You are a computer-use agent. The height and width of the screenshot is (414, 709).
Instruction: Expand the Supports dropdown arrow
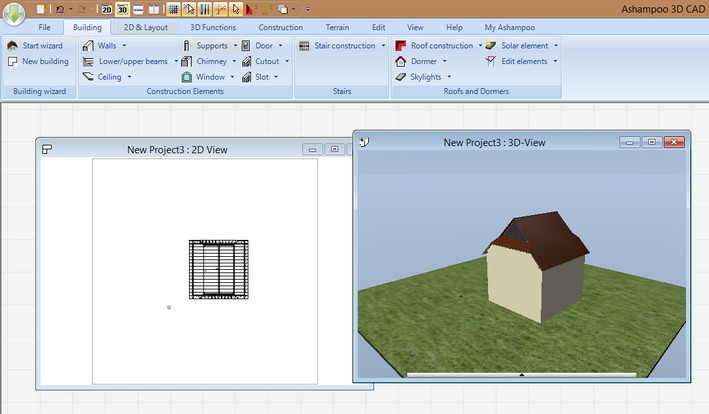[236, 46]
